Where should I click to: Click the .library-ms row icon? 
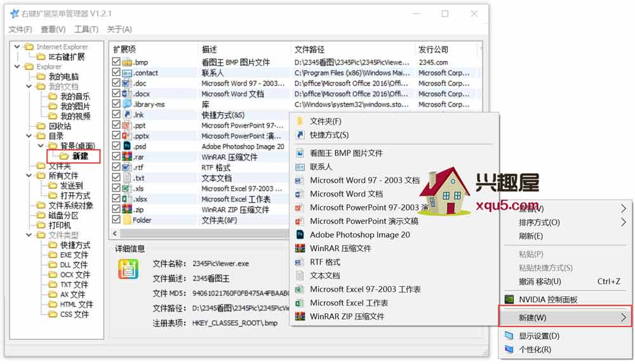point(127,105)
